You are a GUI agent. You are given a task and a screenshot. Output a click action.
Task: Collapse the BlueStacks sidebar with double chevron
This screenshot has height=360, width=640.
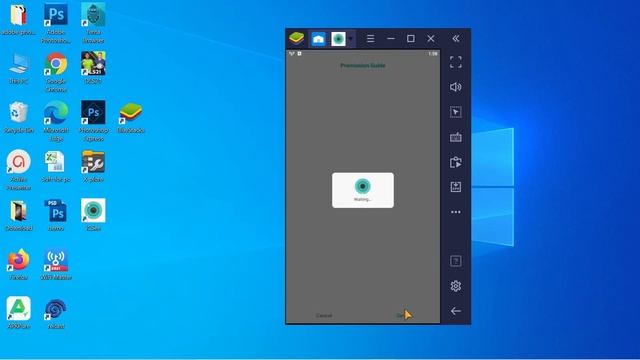(x=456, y=39)
